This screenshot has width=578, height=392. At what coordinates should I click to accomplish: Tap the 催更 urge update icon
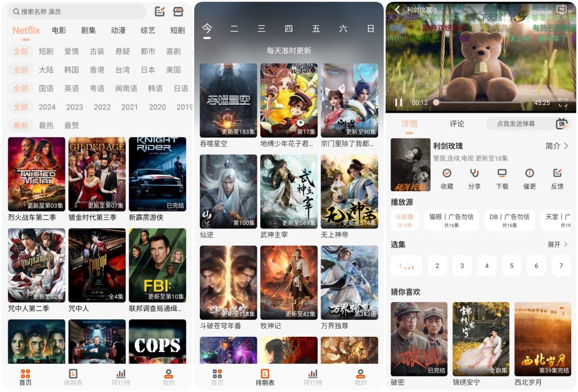point(529,173)
